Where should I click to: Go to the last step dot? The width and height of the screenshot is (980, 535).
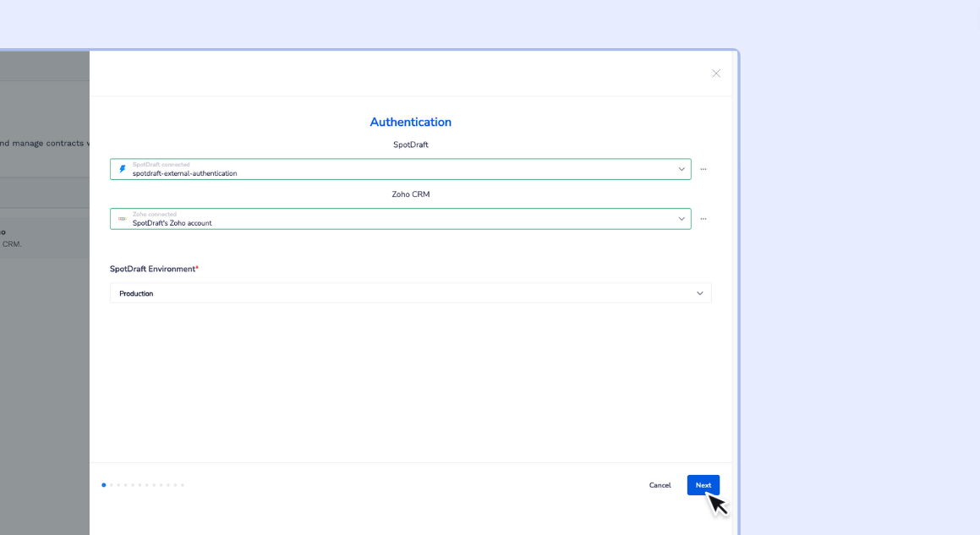click(183, 485)
